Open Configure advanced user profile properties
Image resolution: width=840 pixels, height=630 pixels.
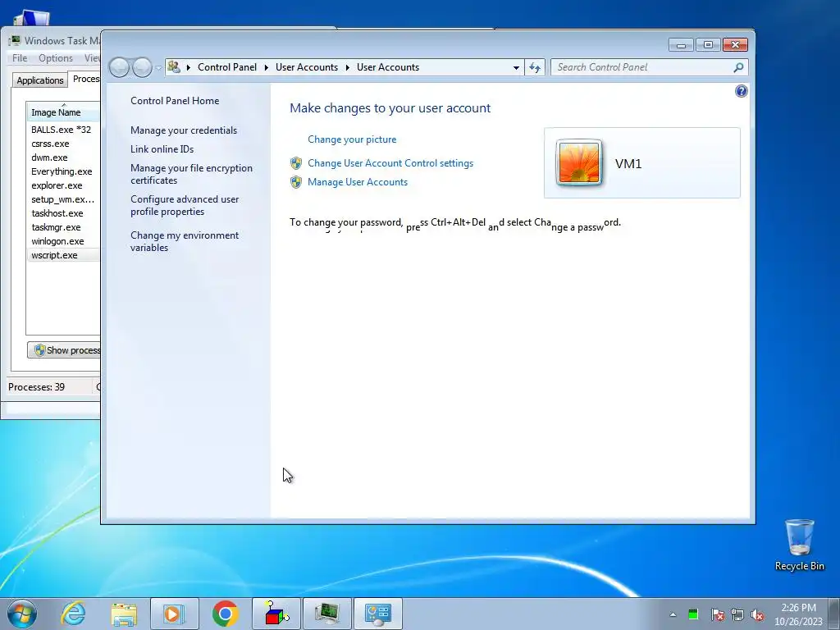[185, 205]
